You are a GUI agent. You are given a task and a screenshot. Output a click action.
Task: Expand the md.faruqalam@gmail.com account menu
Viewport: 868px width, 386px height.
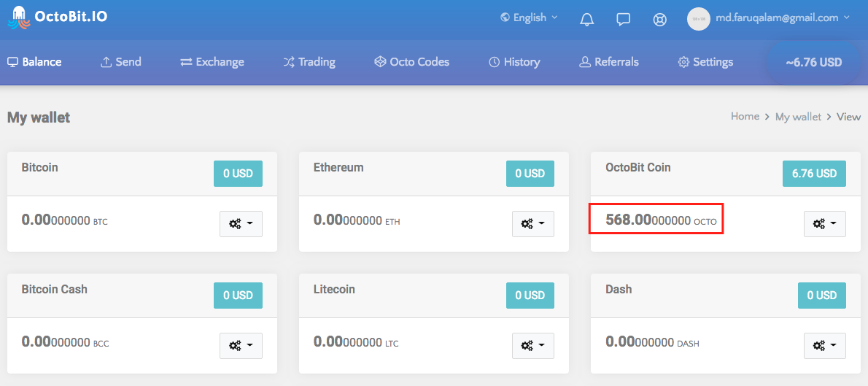click(x=782, y=18)
